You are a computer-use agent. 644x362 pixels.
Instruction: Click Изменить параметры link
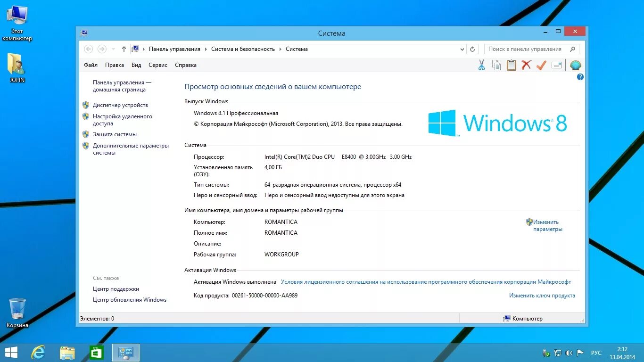tap(547, 225)
